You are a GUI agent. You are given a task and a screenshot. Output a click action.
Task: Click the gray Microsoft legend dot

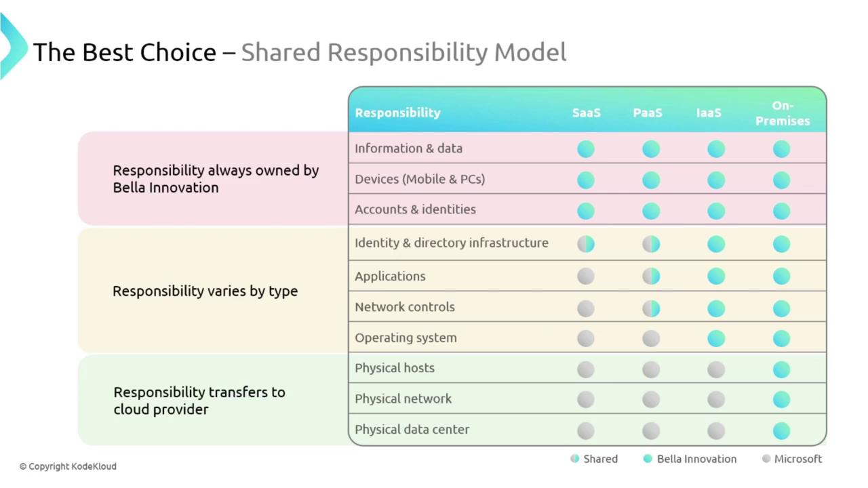(x=766, y=459)
